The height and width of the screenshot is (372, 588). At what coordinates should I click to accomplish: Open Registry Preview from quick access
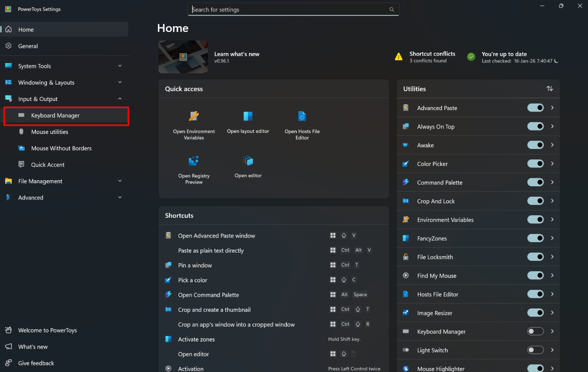click(x=194, y=161)
